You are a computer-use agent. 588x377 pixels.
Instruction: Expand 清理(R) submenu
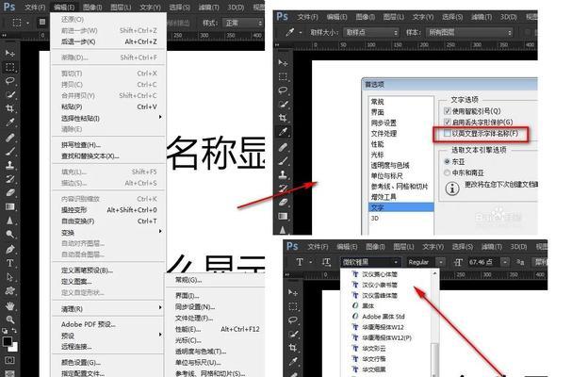[x=108, y=309]
